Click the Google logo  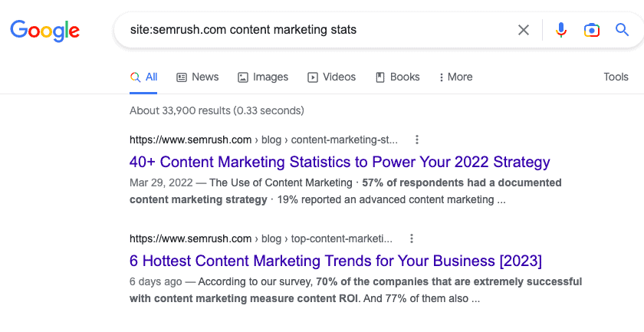(x=44, y=30)
